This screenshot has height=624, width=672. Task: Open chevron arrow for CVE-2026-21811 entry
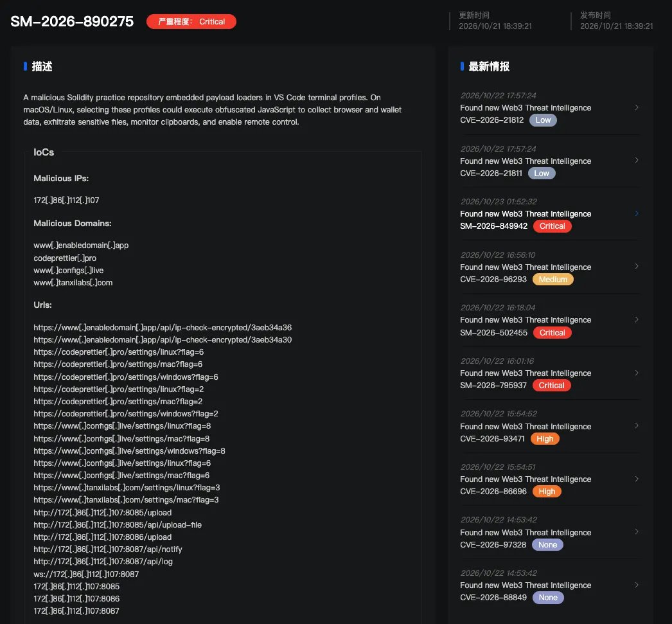(x=637, y=160)
